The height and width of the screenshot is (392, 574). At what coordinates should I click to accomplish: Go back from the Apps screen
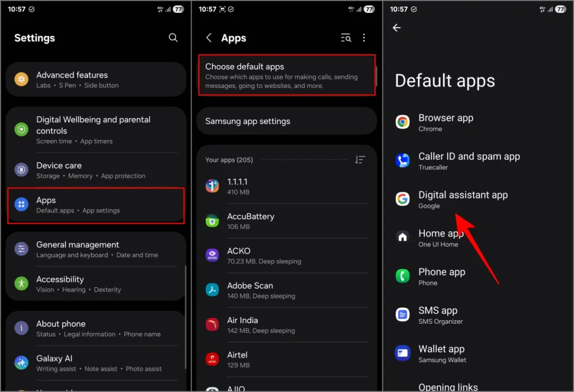[x=209, y=38]
